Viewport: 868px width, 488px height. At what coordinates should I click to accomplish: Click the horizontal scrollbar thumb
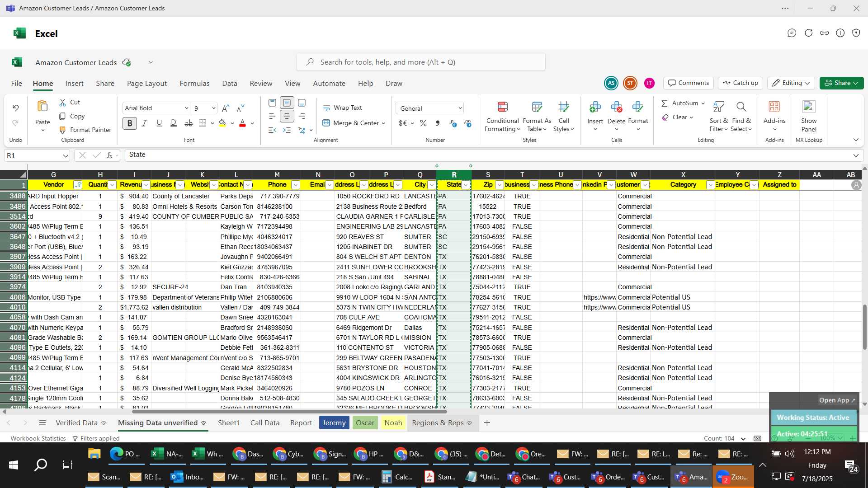pyautogui.click(x=289, y=411)
